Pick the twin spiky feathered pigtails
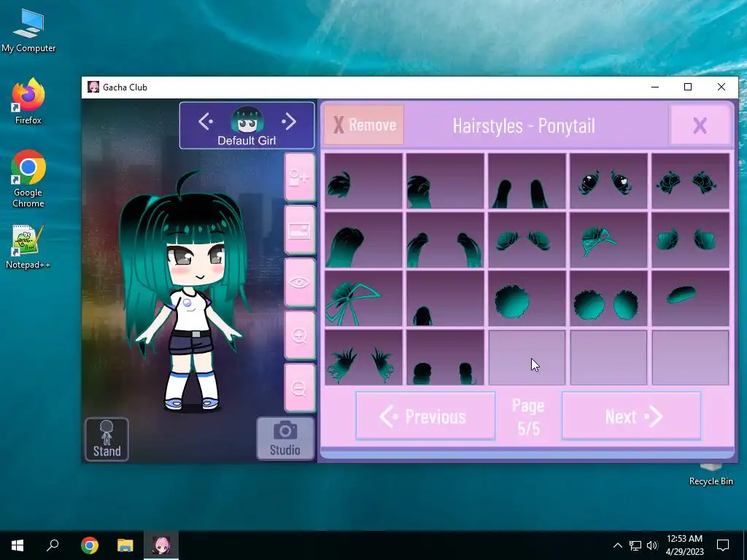Screen dimensions: 747x560 pyautogui.click(x=363, y=357)
